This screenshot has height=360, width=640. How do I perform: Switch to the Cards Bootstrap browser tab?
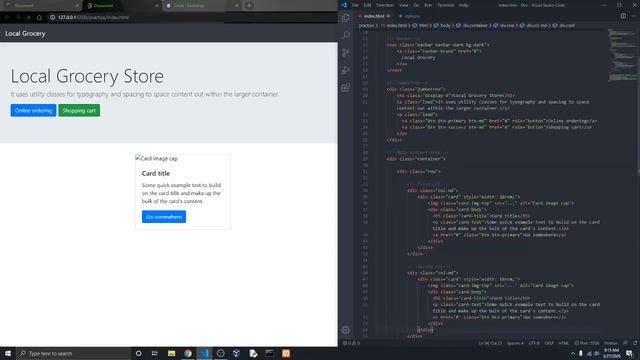tap(201, 6)
